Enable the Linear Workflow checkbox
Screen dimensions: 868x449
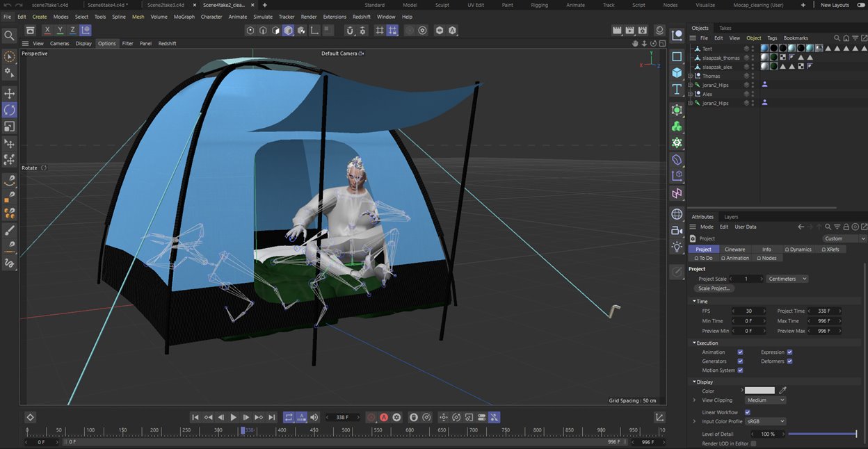click(747, 412)
